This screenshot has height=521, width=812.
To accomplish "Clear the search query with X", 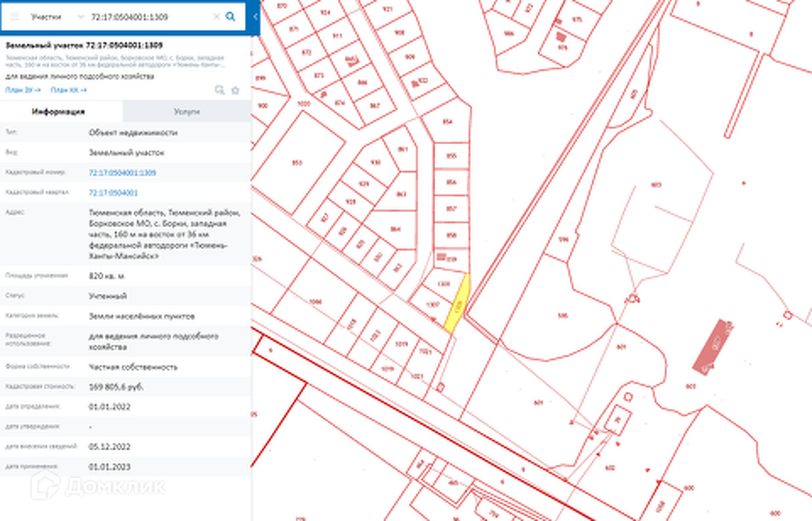I will [x=217, y=16].
